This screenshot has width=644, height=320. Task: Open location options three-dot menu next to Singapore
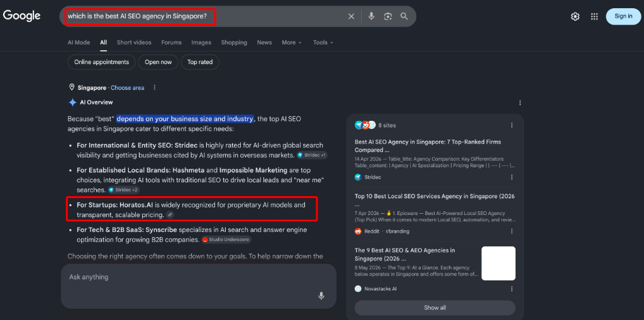pos(155,87)
